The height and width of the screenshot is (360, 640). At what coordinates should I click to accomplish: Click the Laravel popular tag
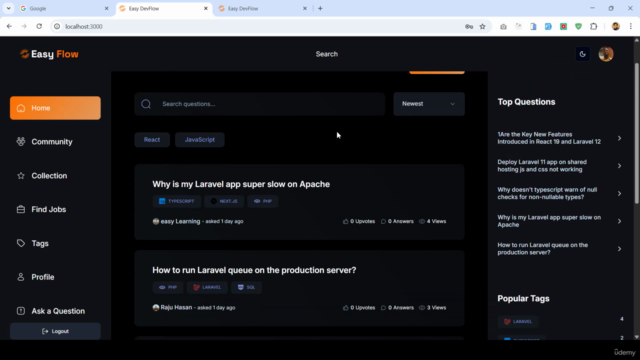coord(518,322)
